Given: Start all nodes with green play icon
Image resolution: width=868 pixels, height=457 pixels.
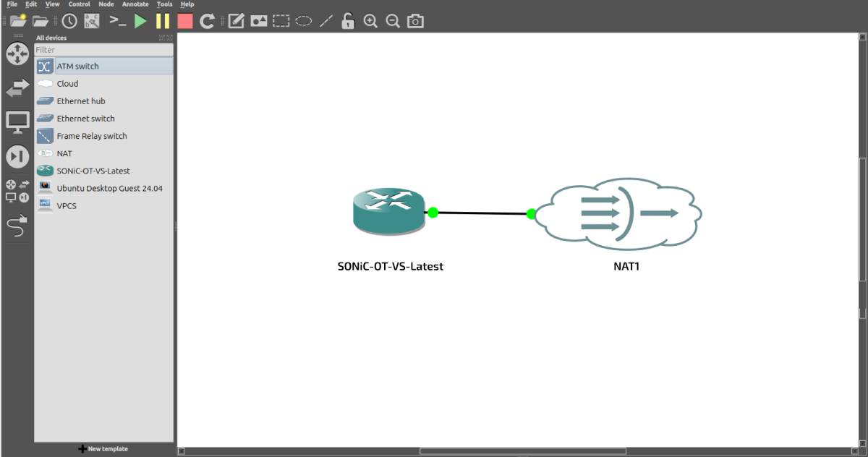Looking at the screenshot, I should click(140, 21).
